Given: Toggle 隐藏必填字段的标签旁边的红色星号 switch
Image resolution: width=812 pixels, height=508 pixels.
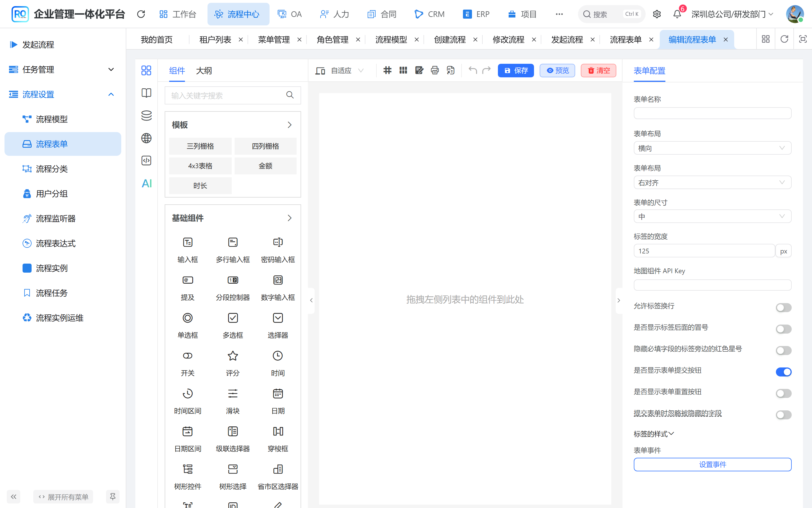Looking at the screenshot, I should (x=784, y=351).
